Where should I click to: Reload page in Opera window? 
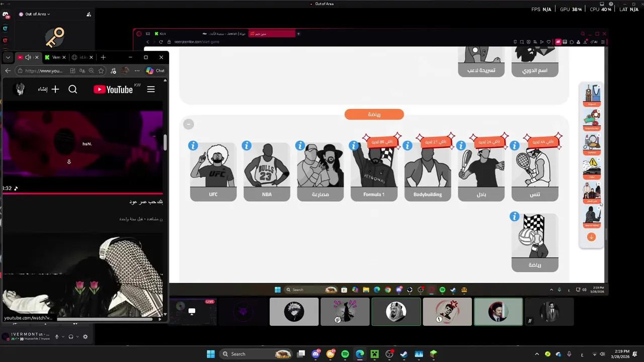coord(160,42)
